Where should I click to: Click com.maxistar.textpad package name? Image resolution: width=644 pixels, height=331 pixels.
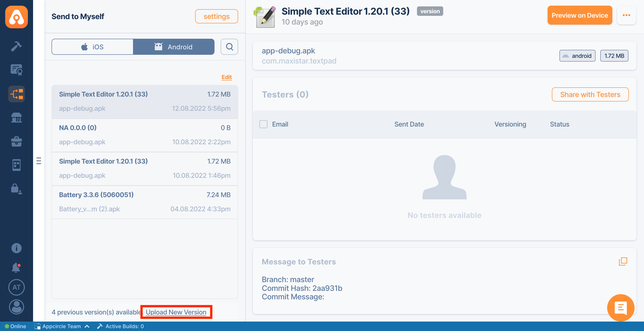[299, 61]
